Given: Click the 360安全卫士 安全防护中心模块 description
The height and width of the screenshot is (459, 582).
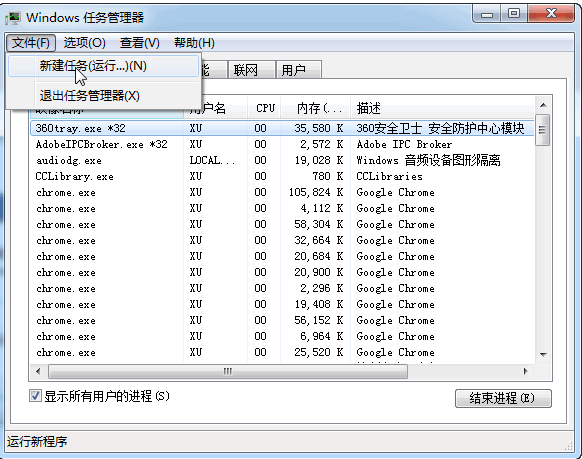Looking at the screenshot, I should (x=440, y=128).
